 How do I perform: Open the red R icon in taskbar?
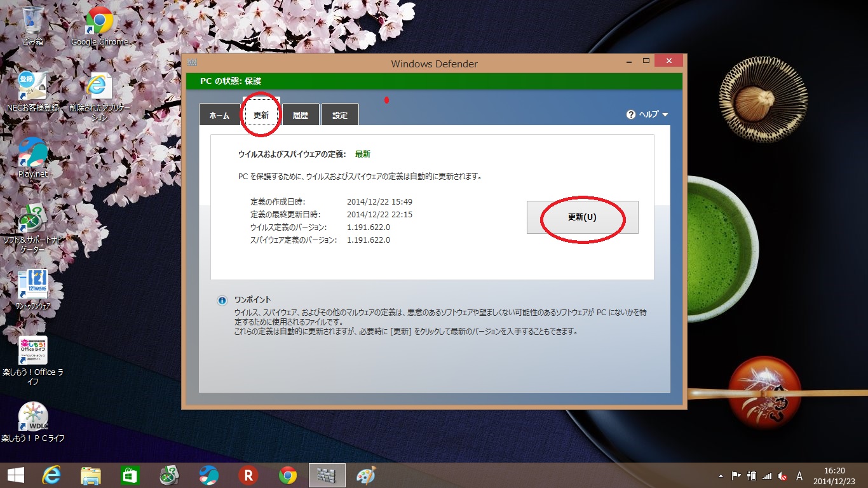click(248, 475)
